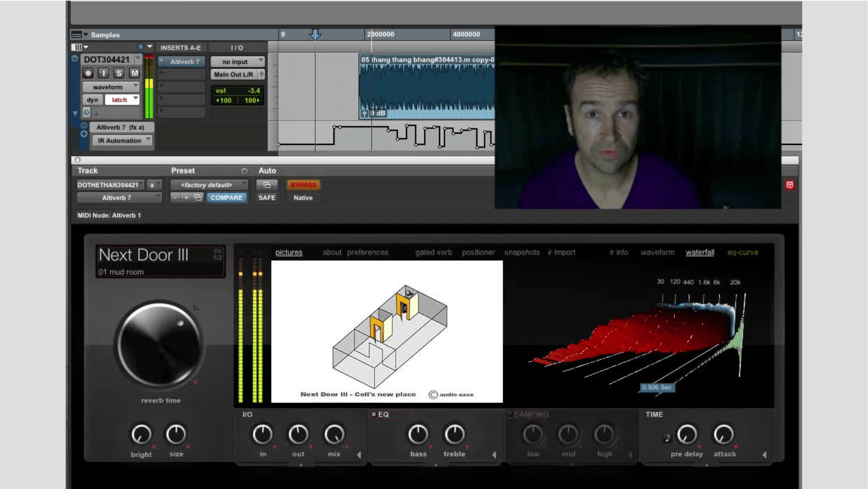868x489 pixels.
Task: Solo the DOT304421 track
Action: click(119, 73)
